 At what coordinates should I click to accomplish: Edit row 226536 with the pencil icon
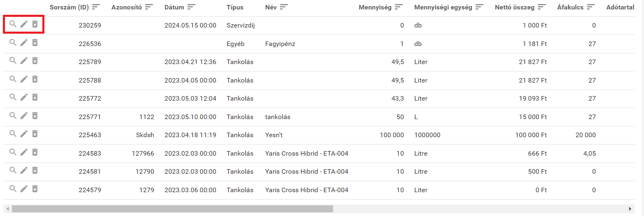pos(24,43)
